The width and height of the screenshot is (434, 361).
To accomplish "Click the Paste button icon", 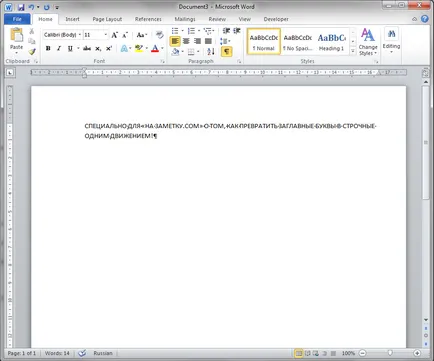I will (x=16, y=35).
